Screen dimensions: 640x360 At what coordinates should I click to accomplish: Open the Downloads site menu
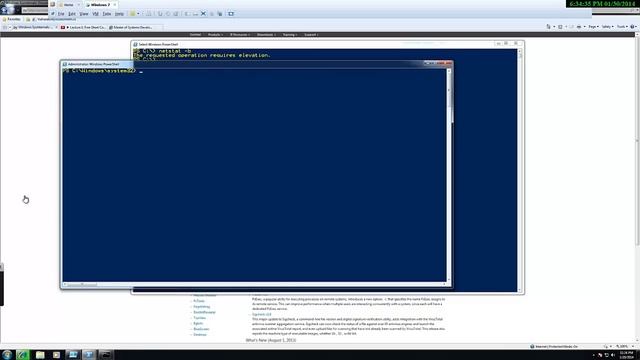[x=266, y=35]
